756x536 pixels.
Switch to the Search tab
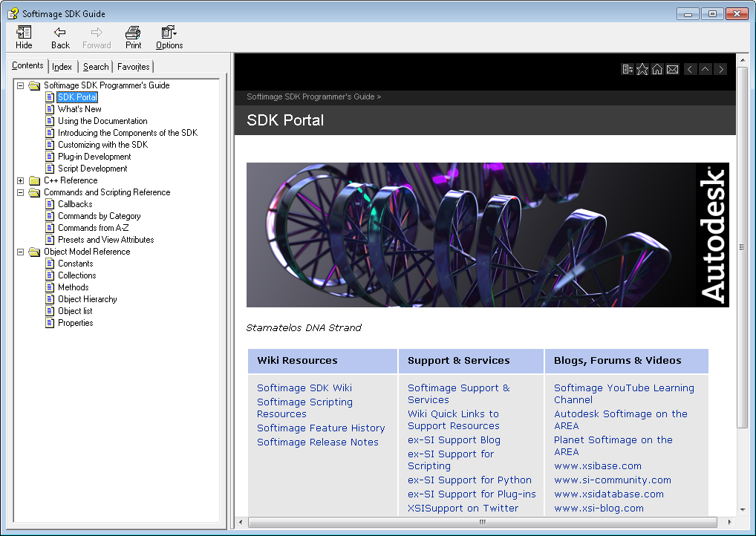[x=96, y=67]
